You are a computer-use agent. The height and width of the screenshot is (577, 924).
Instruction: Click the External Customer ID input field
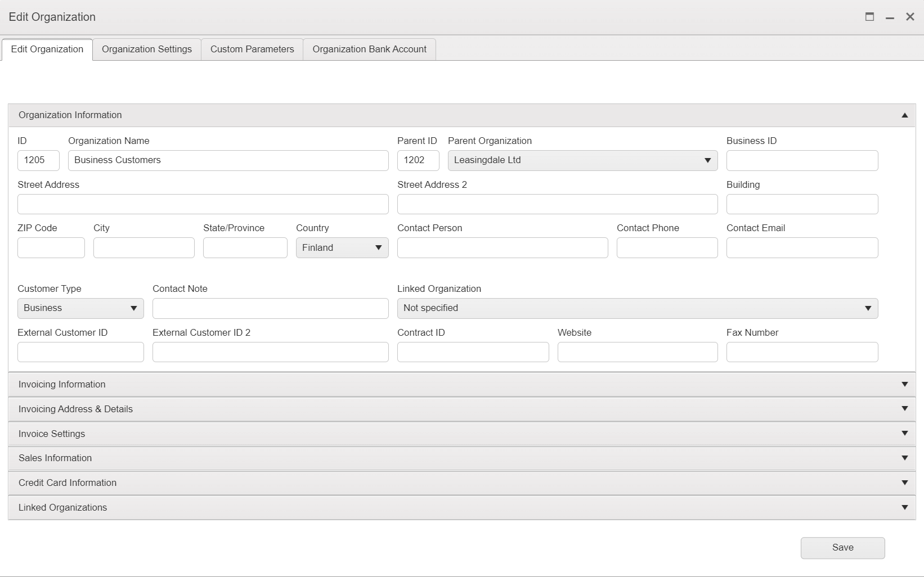tap(80, 352)
